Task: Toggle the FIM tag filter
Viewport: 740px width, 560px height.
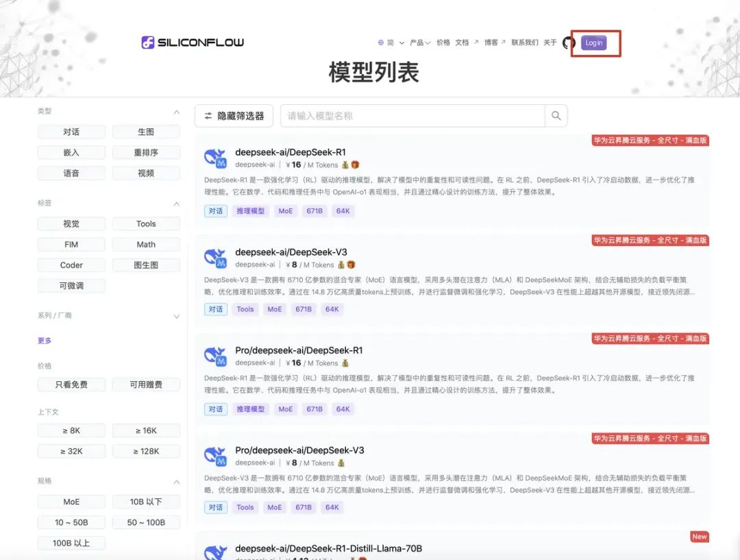Action: tap(71, 245)
